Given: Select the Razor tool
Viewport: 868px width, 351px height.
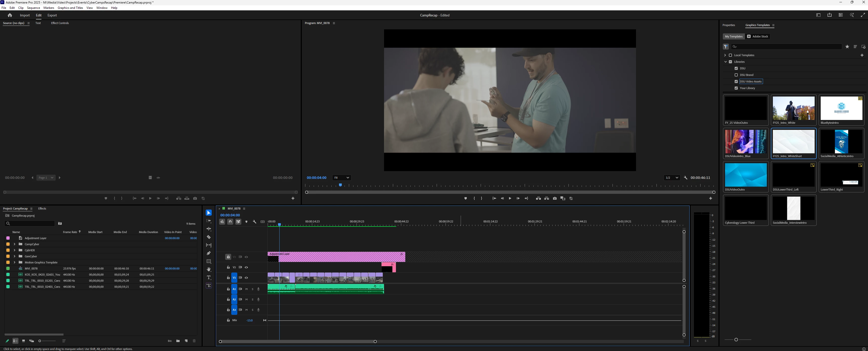Looking at the screenshot, I should point(208,237).
